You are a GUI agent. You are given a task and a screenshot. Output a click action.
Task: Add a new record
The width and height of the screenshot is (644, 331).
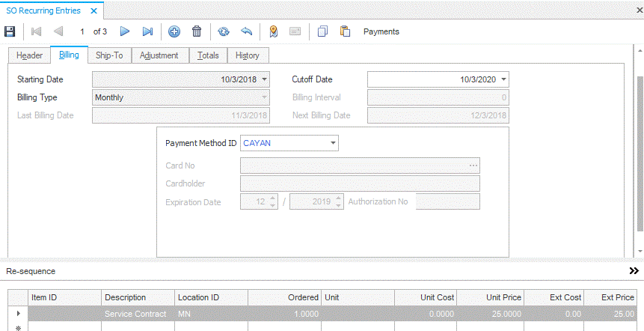coord(174,31)
